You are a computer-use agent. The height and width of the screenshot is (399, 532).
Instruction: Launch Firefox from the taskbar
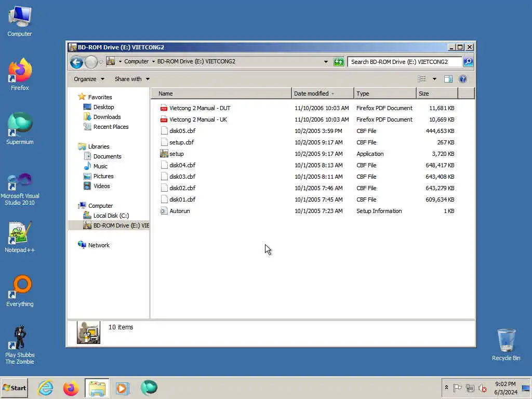pos(71,388)
